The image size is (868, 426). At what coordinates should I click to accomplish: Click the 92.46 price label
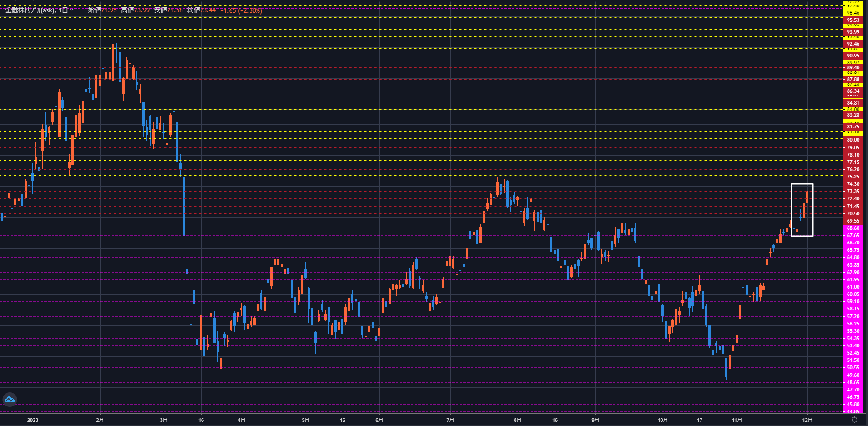point(853,44)
